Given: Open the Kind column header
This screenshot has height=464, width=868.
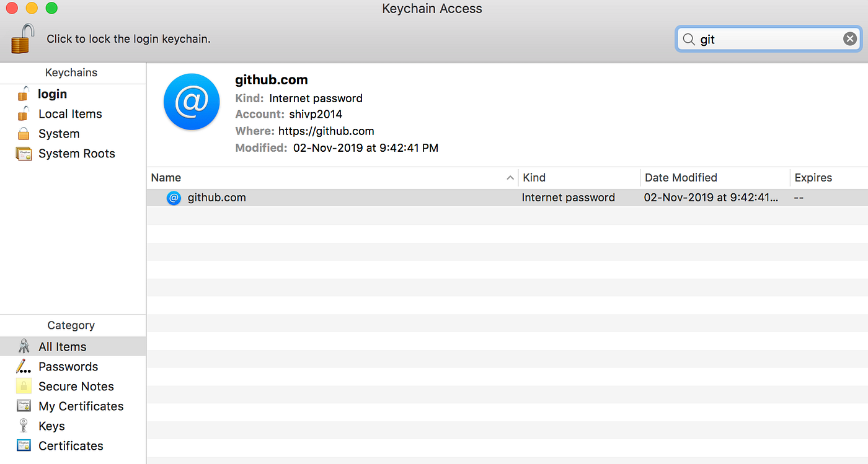Looking at the screenshot, I should [x=534, y=177].
